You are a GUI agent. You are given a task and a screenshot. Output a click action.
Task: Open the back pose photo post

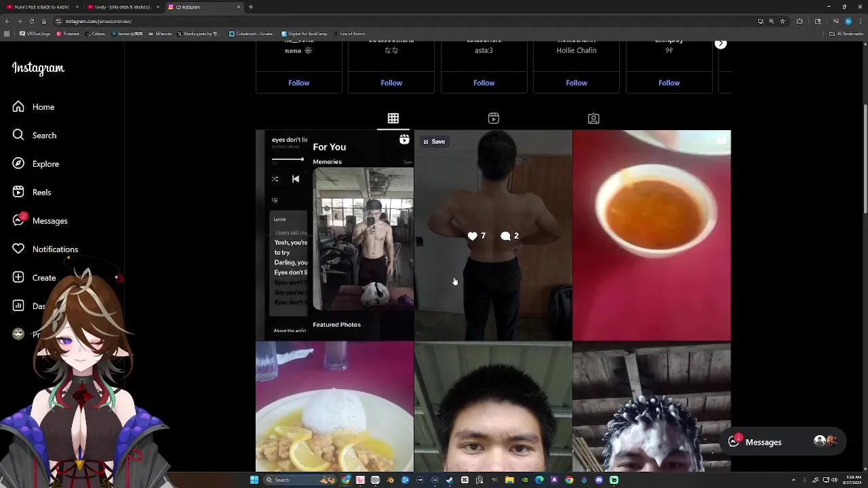pos(493,235)
